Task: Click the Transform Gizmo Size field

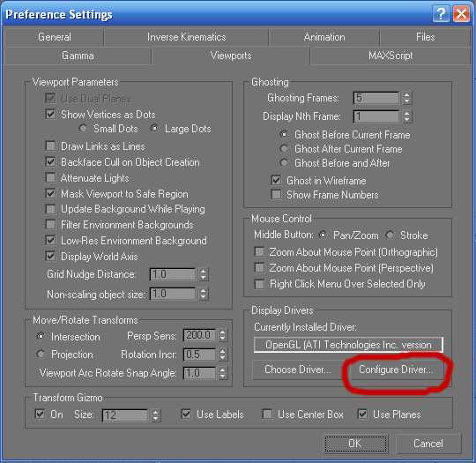Action: point(125,415)
